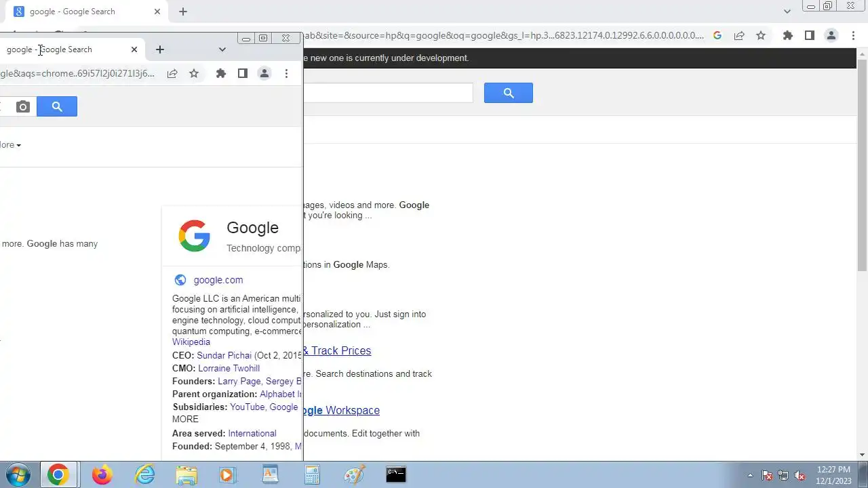Expand the MORE text in the knowledge panel
868x488 pixels.
185,420
